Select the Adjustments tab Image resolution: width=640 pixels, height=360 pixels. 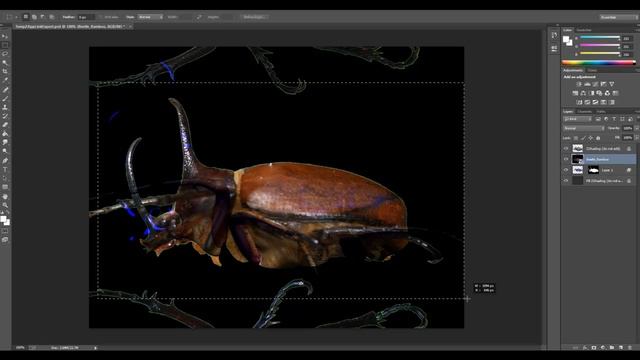tap(573, 70)
